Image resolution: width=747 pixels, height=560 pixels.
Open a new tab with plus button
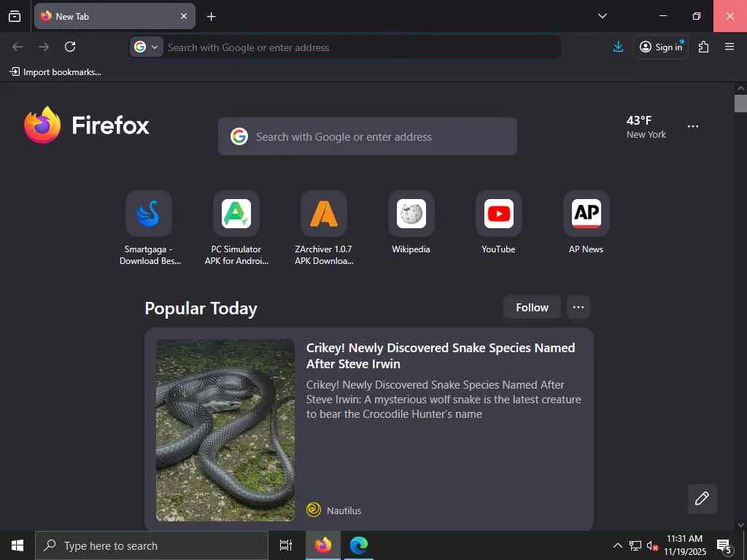[211, 17]
